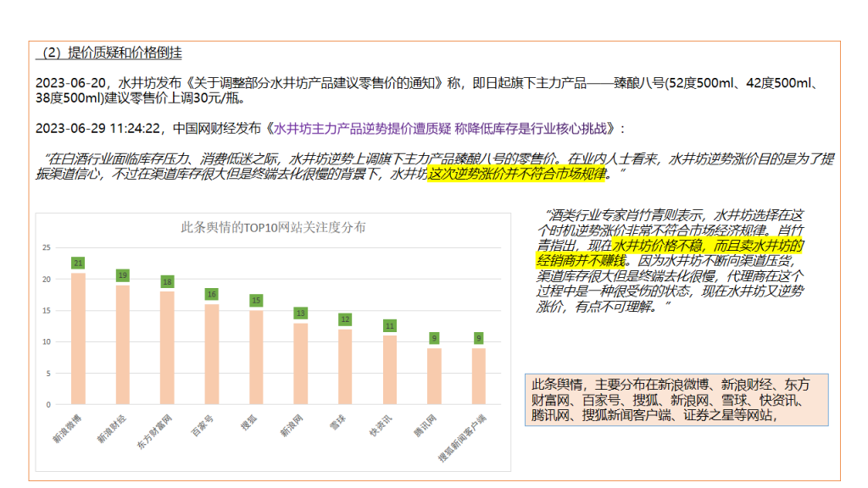
Task: Select the chart title 此条舆情的TOP10网站关注度分布
Action: [x=274, y=227]
